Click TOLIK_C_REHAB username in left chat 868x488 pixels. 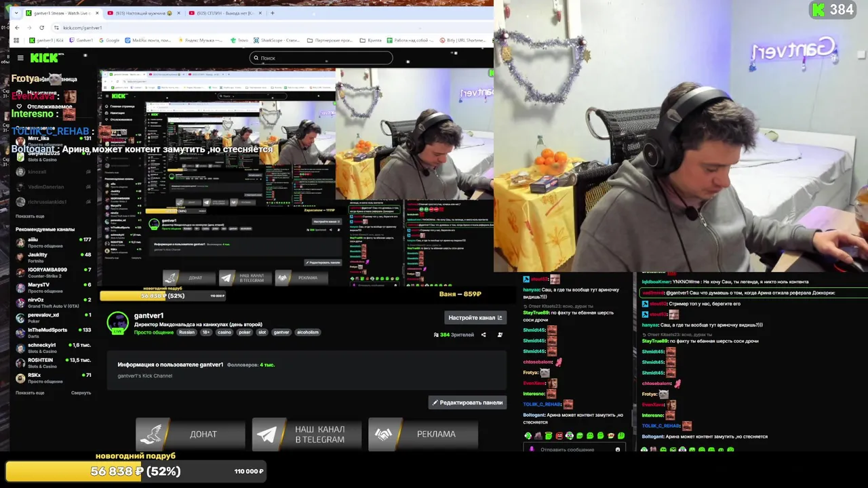542,404
